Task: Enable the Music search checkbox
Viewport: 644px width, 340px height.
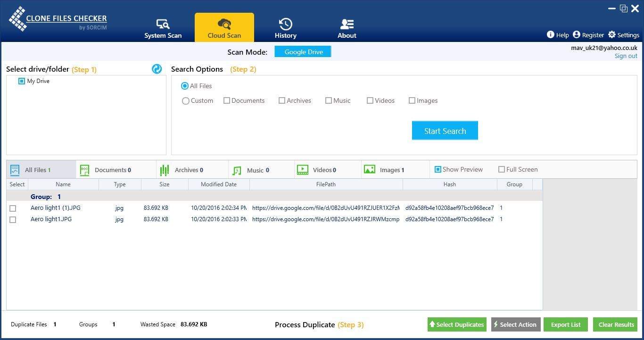Action: coord(329,100)
